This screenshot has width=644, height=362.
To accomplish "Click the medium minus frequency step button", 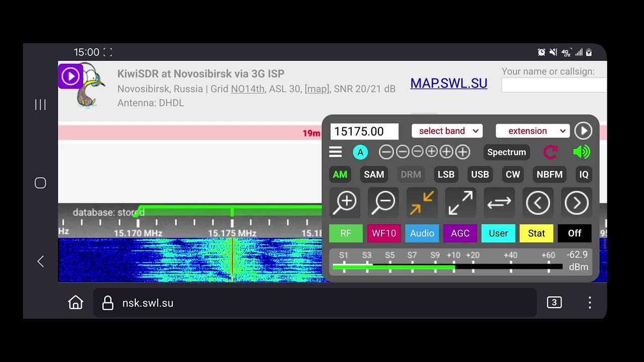I will tap(403, 152).
